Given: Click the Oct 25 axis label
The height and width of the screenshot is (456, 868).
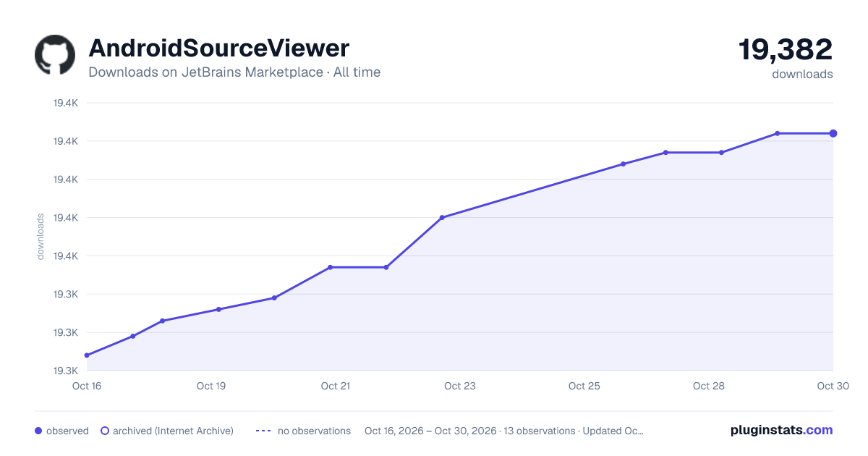Looking at the screenshot, I should (584, 386).
